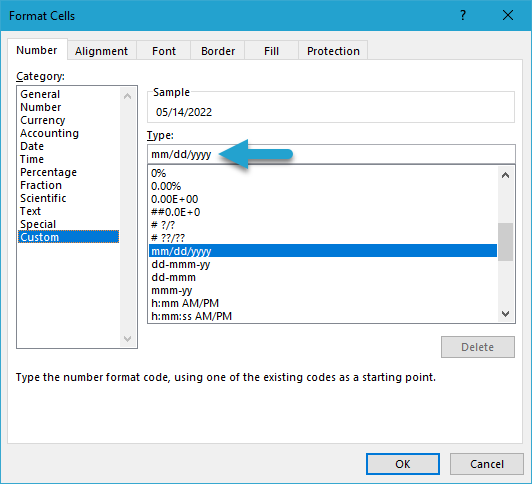The image size is (532, 484).
Task: Choose the 0.00E+00 format code
Action: tap(323, 199)
